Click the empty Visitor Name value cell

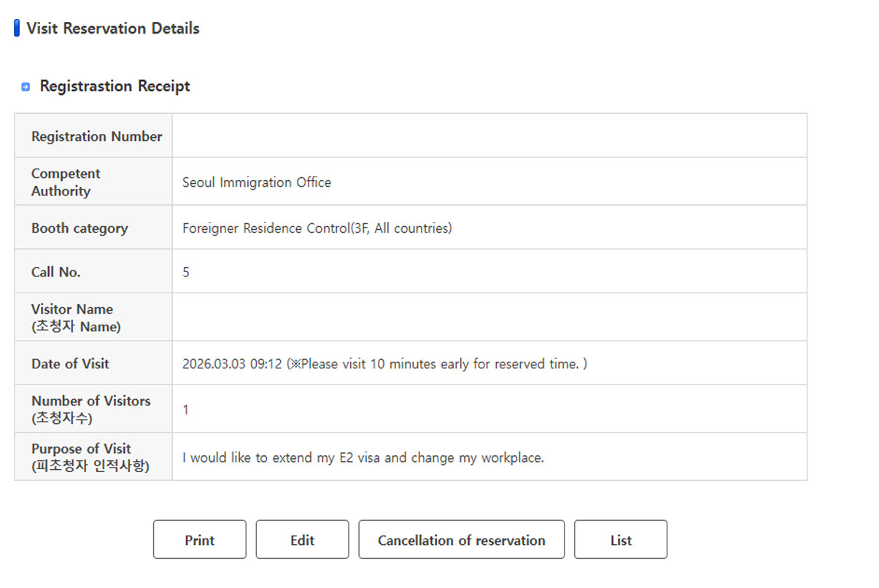(489, 317)
